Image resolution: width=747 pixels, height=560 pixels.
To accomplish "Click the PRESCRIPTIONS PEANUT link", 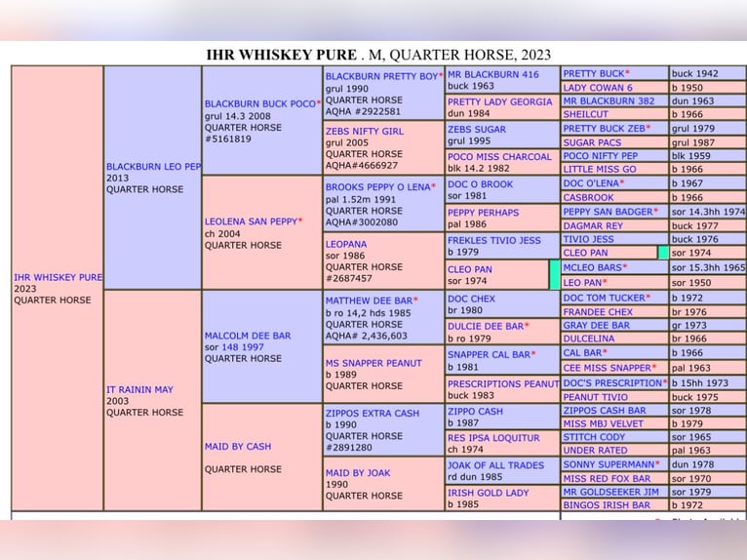I will click(x=502, y=384).
